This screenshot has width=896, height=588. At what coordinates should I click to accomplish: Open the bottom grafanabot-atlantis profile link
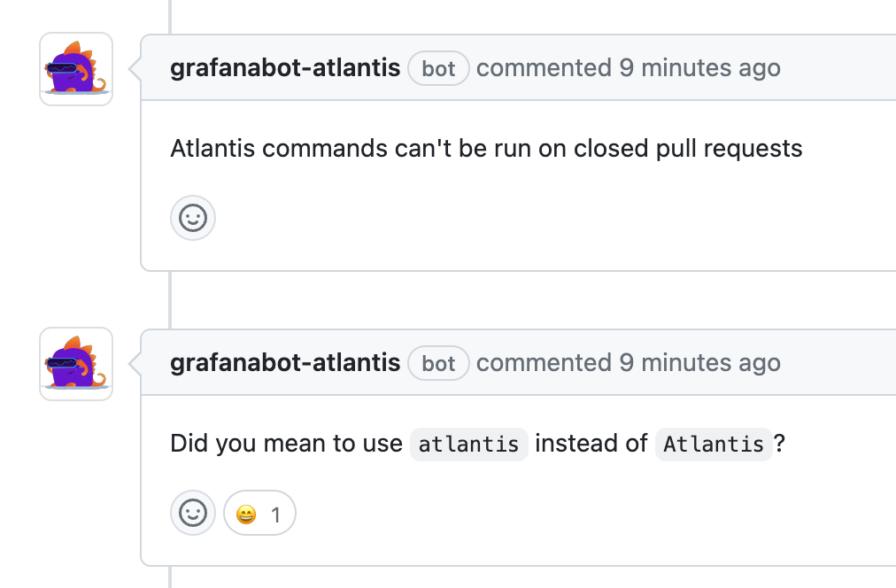pyautogui.click(x=285, y=361)
